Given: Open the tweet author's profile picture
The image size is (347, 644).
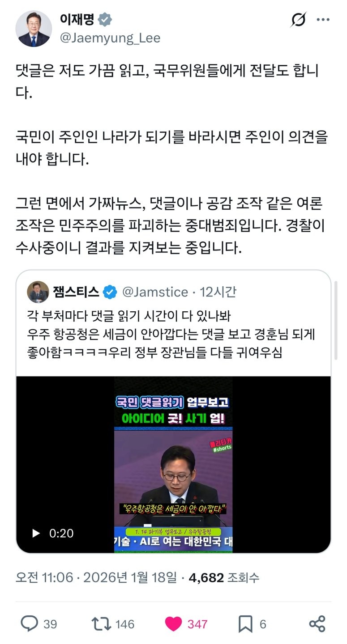Looking at the screenshot, I should pos(34,29).
